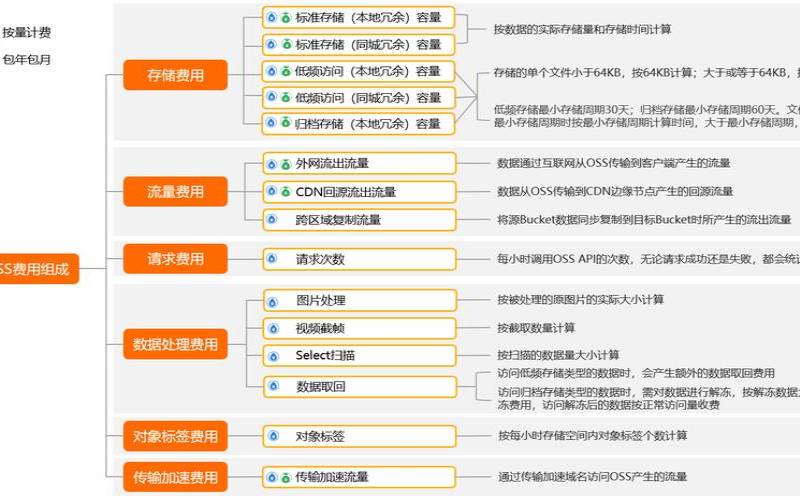
Task: Click blue droplet icon in CDN回源流出流量 node
Action: pyautogui.click(x=272, y=191)
